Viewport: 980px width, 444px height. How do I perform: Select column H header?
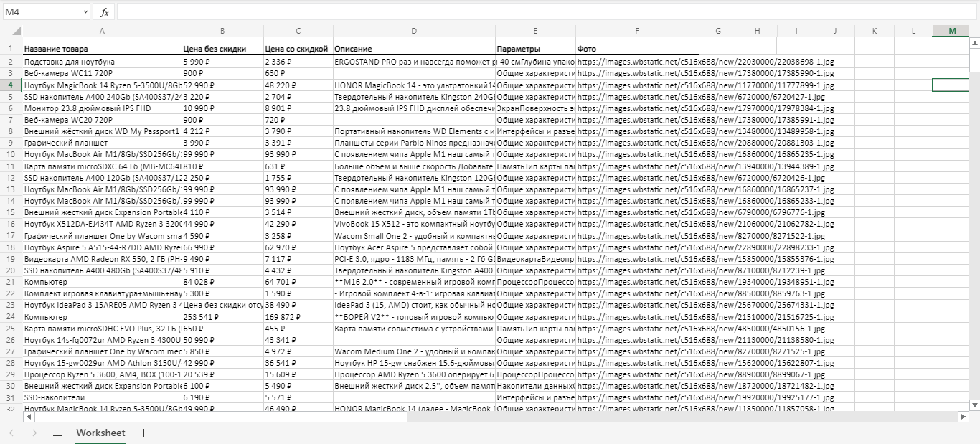(x=758, y=31)
